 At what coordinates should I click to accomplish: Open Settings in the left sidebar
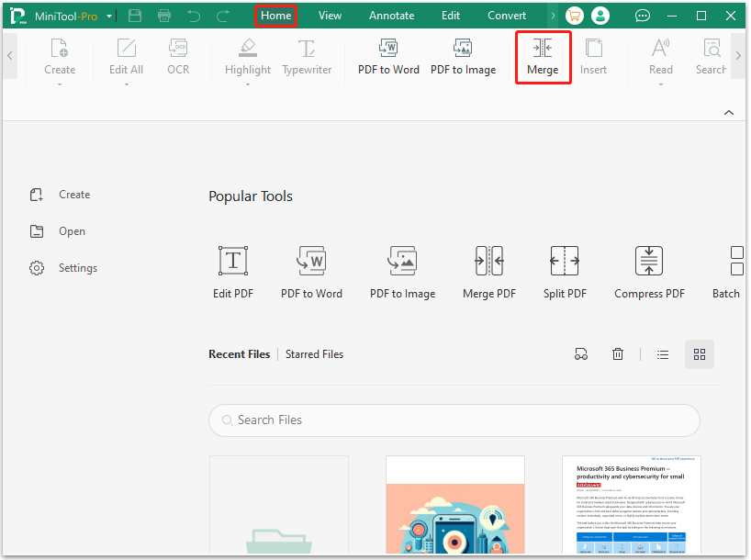click(x=63, y=268)
